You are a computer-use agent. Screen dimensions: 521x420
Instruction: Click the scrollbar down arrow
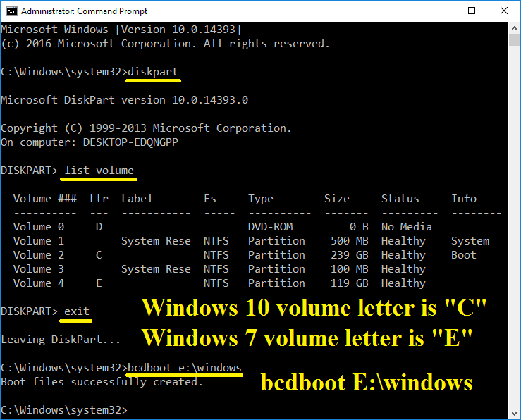click(515, 414)
